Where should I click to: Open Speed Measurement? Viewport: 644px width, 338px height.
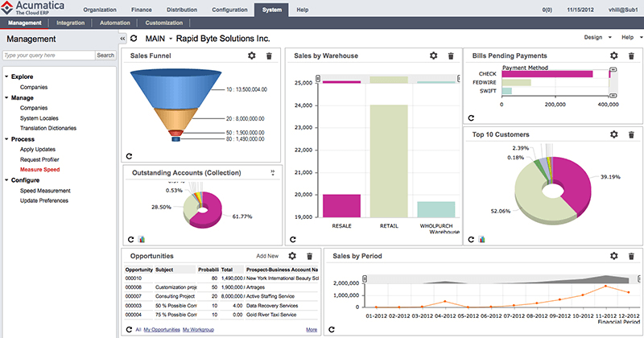coord(45,191)
